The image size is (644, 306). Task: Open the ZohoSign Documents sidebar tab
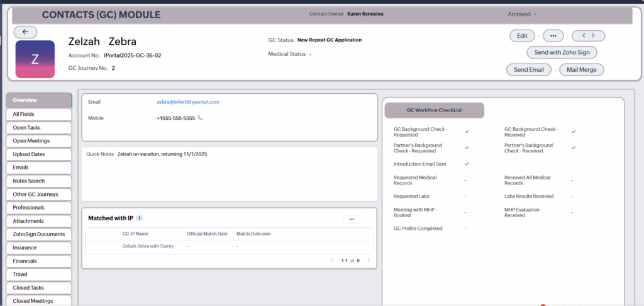38,234
